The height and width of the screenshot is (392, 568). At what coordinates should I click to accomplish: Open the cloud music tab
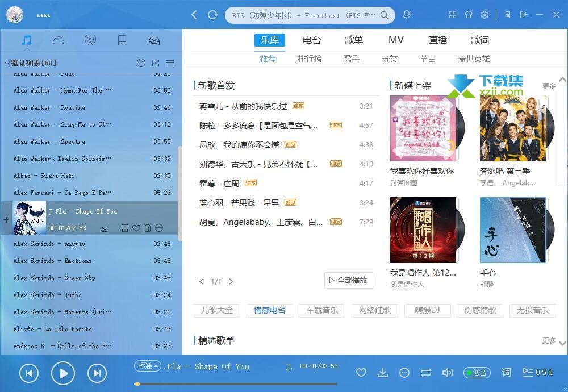(x=59, y=40)
